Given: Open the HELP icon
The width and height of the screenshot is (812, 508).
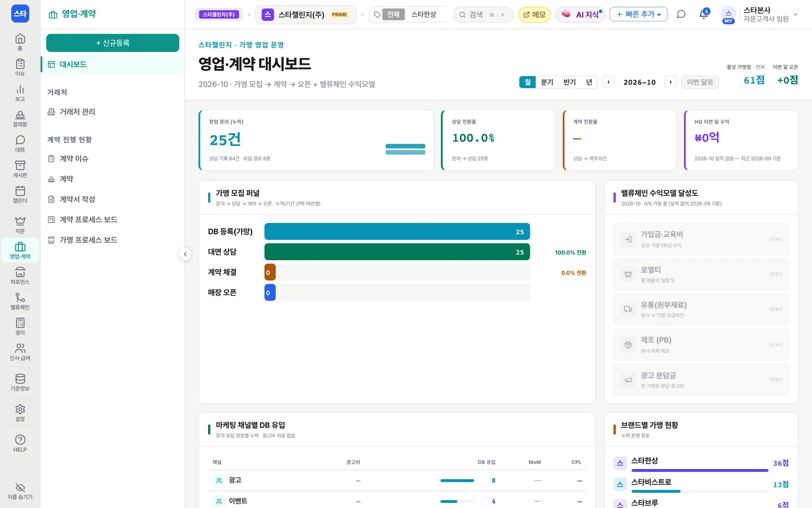Looking at the screenshot, I should coord(20,443).
